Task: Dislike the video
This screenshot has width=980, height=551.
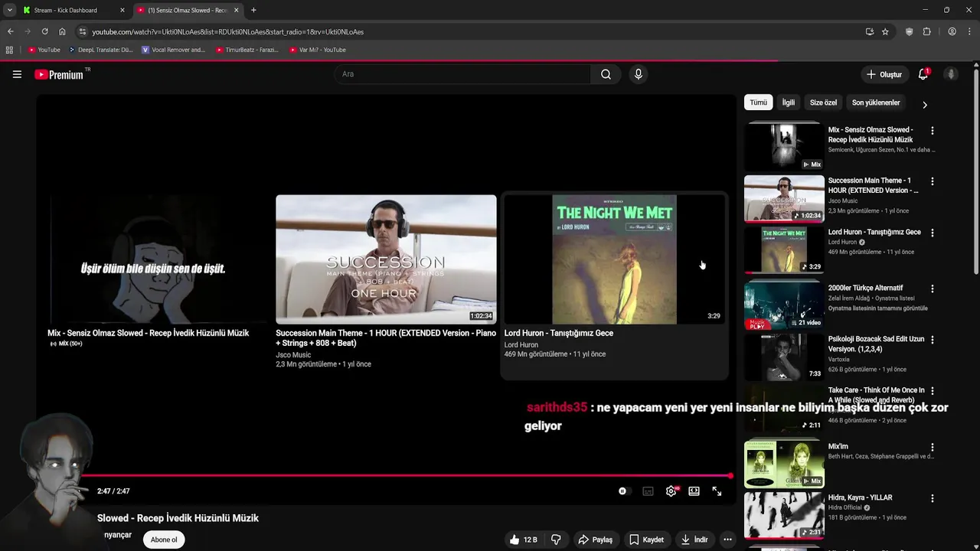Action: click(556, 540)
